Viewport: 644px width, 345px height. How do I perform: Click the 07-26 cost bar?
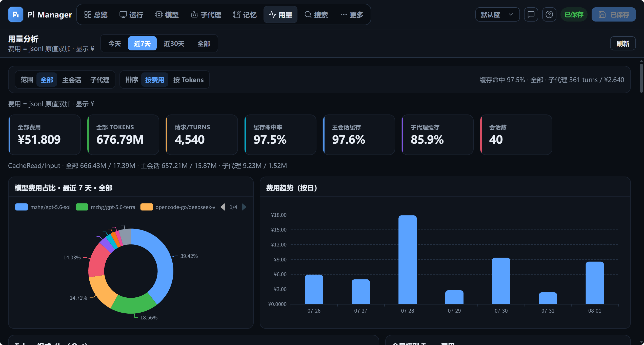pos(314,289)
